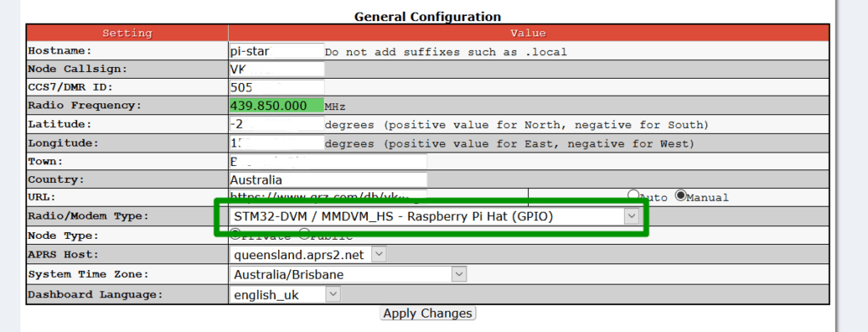Open the Dashboard Language dropdown

[x=285, y=295]
